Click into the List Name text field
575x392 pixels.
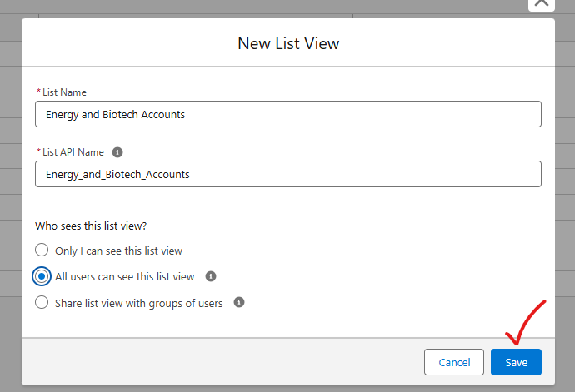coord(287,115)
